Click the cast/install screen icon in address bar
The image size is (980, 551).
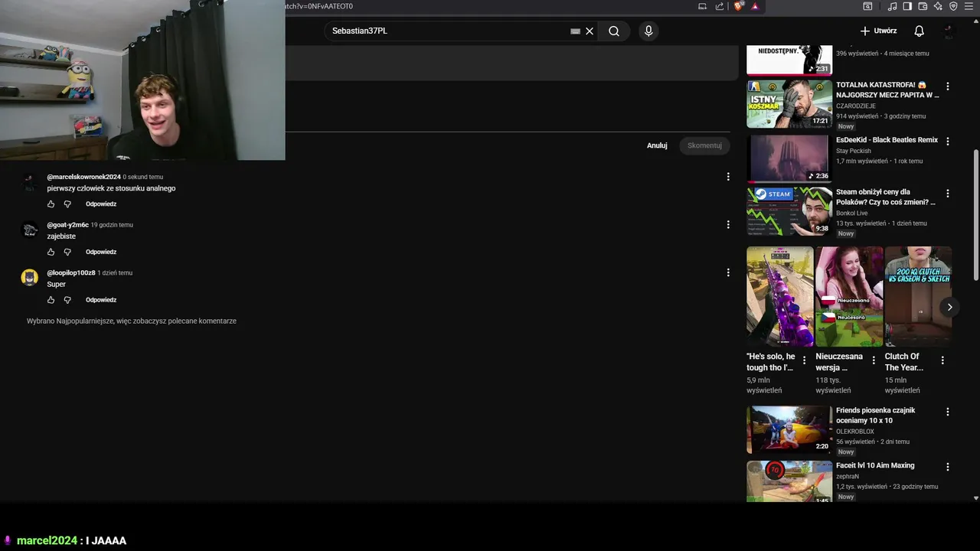point(702,6)
